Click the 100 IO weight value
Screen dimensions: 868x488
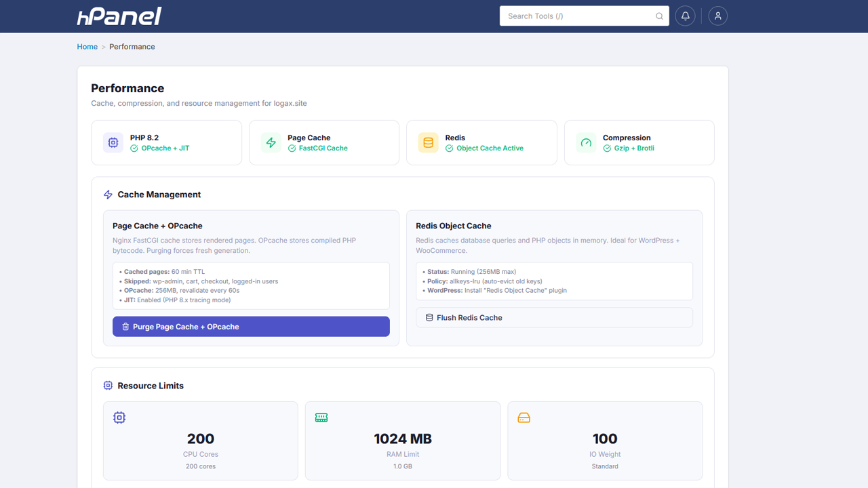pyautogui.click(x=605, y=439)
